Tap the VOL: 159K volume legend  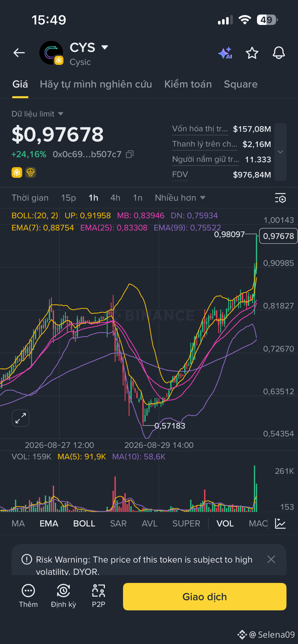click(x=31, y=456)
